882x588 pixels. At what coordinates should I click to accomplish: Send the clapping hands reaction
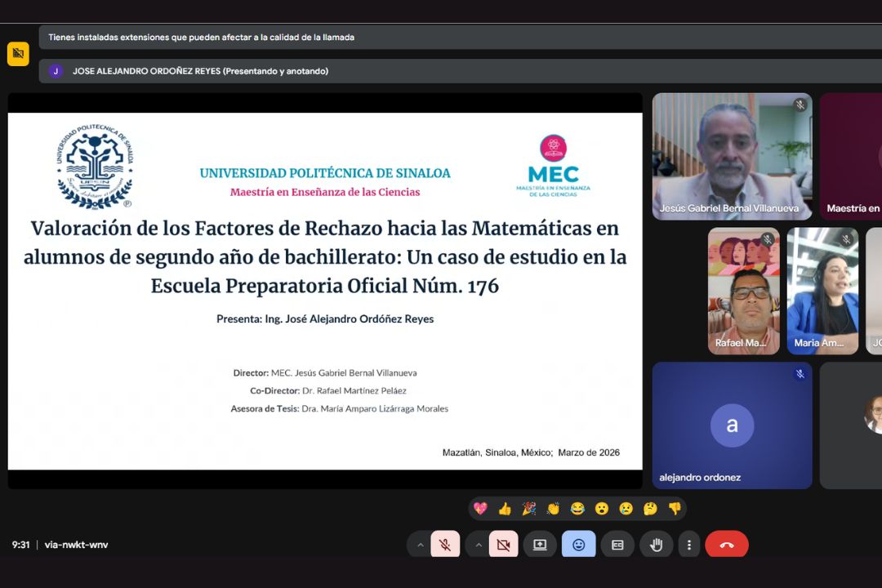pyautogui.click(x=553, y=509)
